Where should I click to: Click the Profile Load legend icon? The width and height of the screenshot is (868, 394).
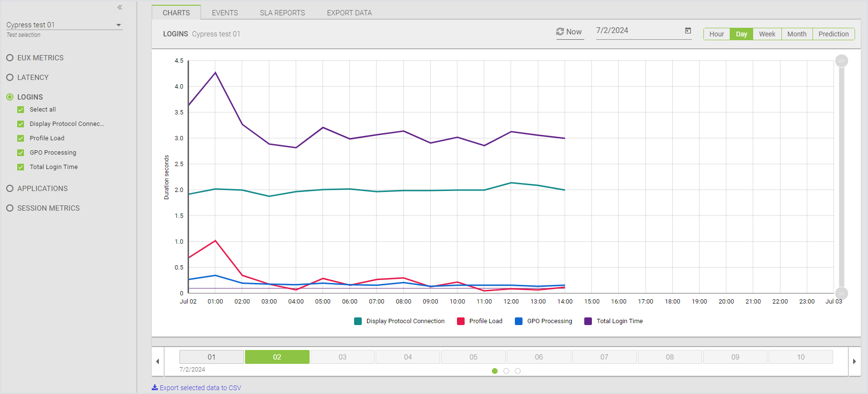coord(461,321)
